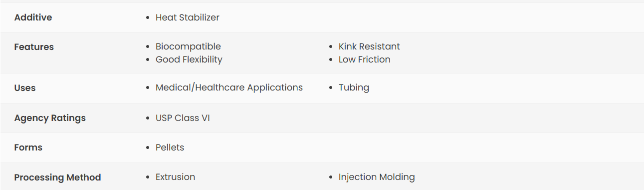Click the Extrusion processing method
Screen dimensions: 644x190
pos(175,177)
